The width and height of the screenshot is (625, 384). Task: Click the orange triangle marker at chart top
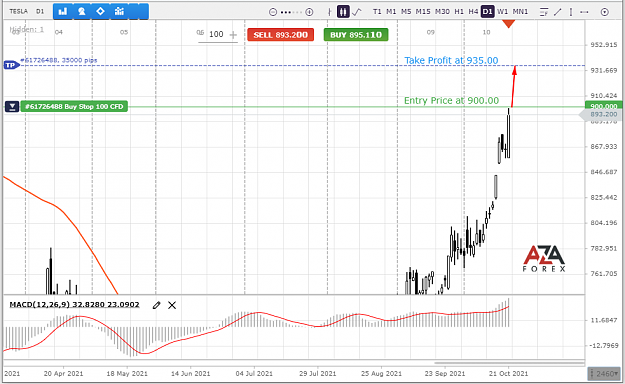[509, 24]
